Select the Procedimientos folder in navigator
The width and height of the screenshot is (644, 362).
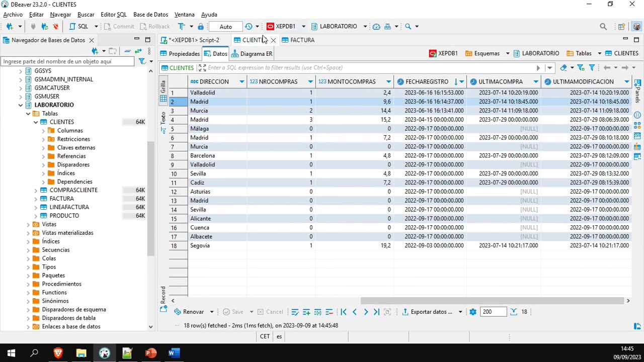61,284
